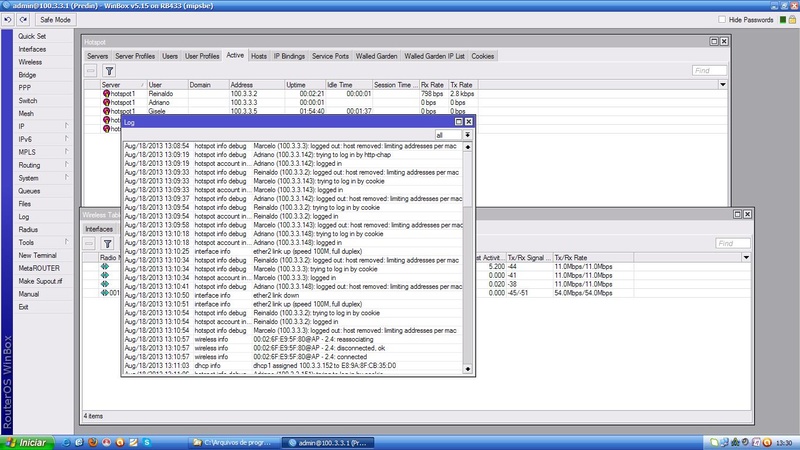Expand the IP submenu arrow
Image resolution: width=800 pixels, height=450 pixels.
[x=66, y=126]
